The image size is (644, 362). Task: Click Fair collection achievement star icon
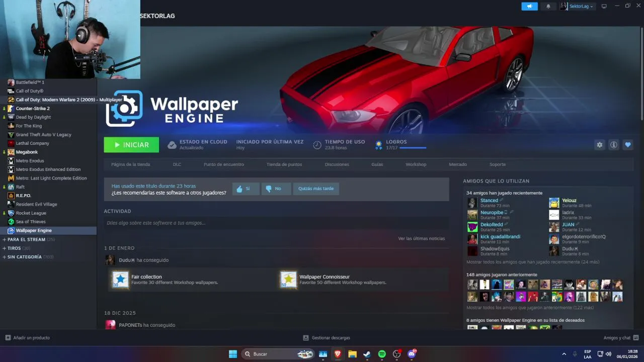tap(120, 280)
